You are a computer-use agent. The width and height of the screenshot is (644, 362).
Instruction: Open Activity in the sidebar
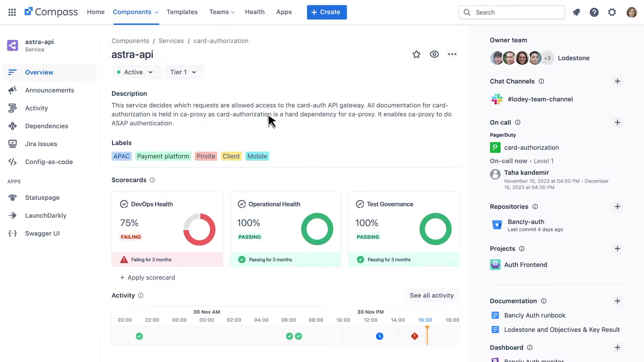[50, 108]
